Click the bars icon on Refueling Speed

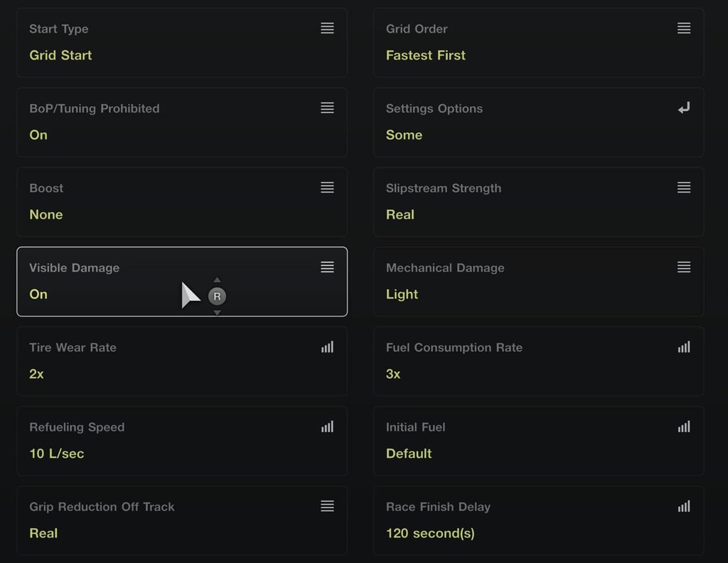327,427
